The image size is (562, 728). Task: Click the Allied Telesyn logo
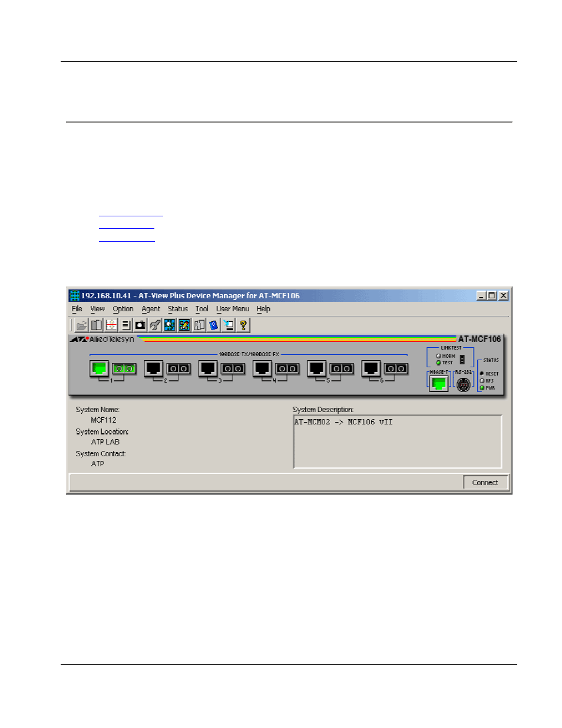click(103, 340)
